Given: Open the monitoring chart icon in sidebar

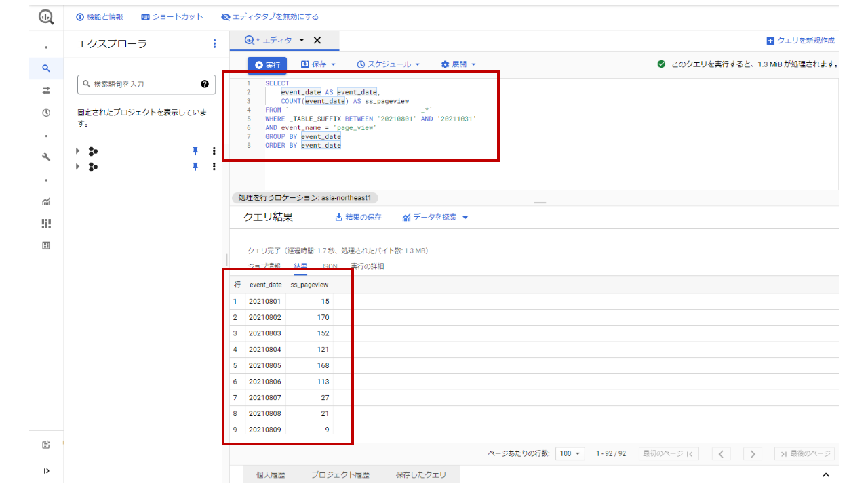Looking at the screenshot, I should pos(46,201).
